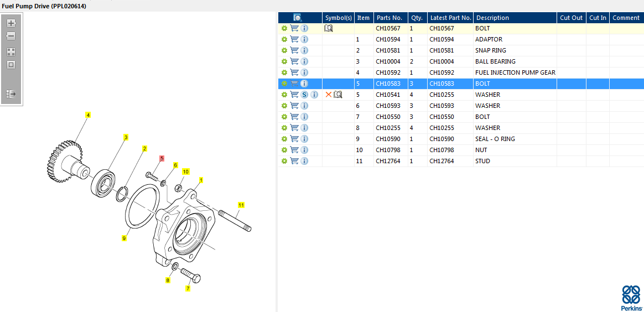Screen dimensions: 644x312
Task: Open info for SNAP RING CH10581
Action: pyautogui.click(x=304, y=50)
